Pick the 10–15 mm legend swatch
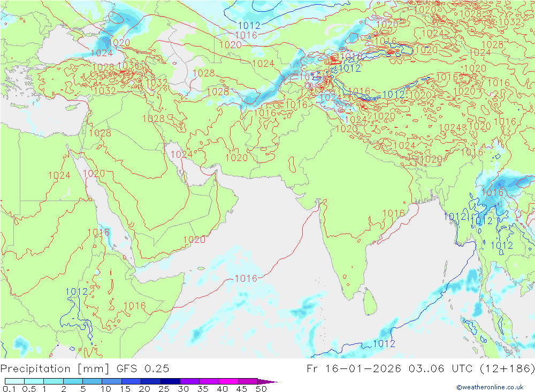This screenshot has width=535, height=392. [112, 381]
